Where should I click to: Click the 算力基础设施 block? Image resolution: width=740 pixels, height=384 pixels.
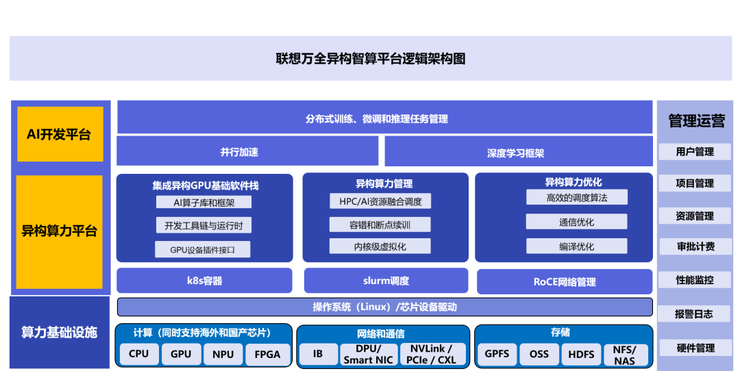coord(59,332)
